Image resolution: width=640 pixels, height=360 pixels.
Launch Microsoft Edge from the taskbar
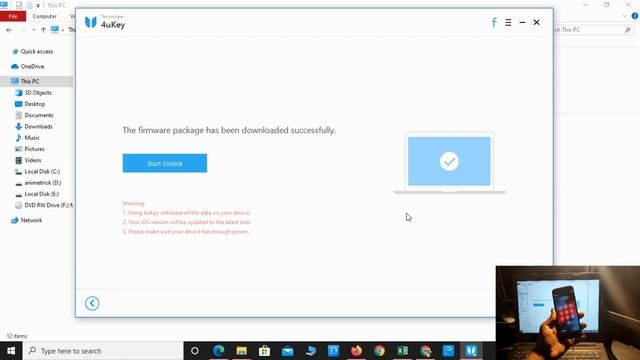(x=218, y=351)
